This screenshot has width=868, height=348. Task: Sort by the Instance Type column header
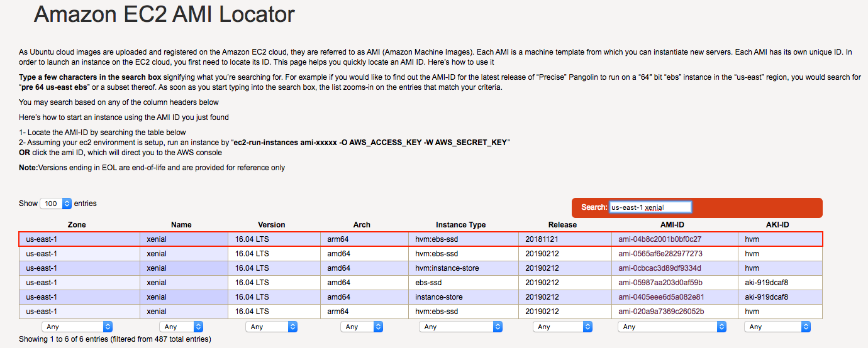[461, 224]
